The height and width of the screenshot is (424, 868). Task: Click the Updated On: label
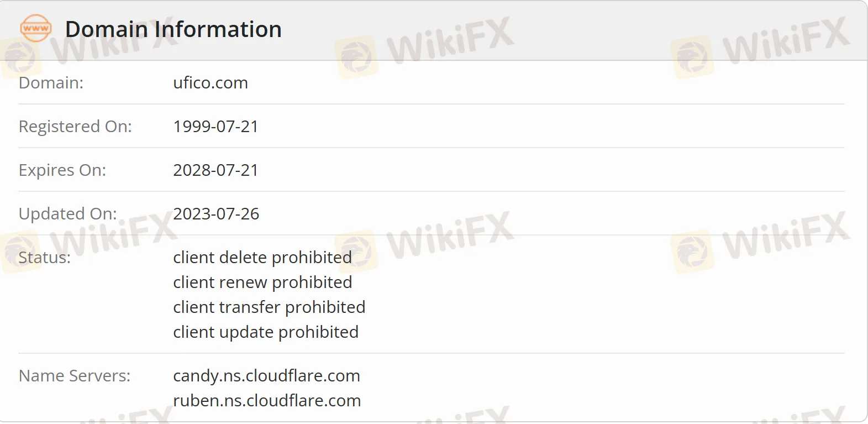tap(67, 214)
